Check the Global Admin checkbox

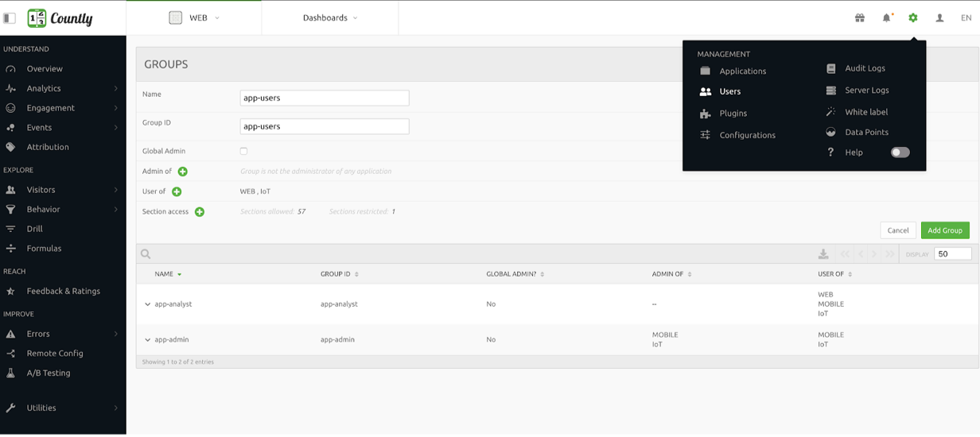(x=243, y=151)
